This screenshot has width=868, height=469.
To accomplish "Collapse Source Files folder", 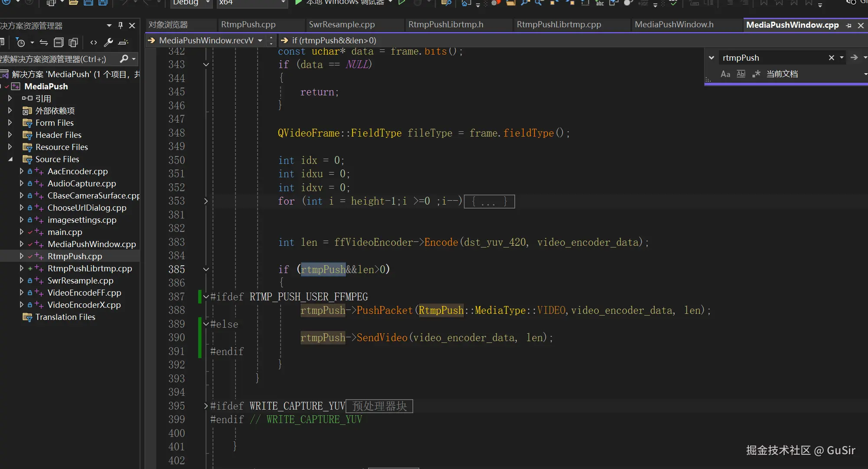I will [10, 160].
